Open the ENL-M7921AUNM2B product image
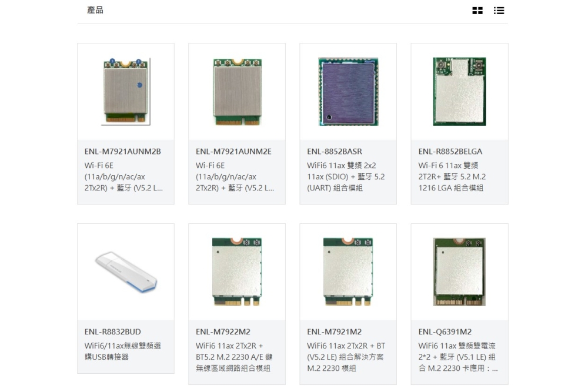Image resolution: width=588 pixels, height=392 pixels. pos(126,92)
